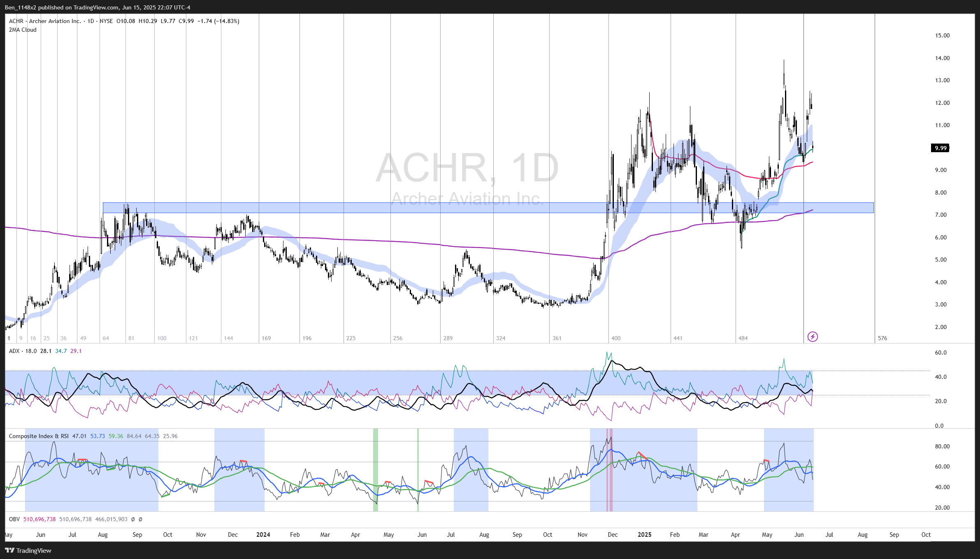980x559 pixels.
Task: Click the 400 Fibonacci time zone label
Action: tap(616, 338)
